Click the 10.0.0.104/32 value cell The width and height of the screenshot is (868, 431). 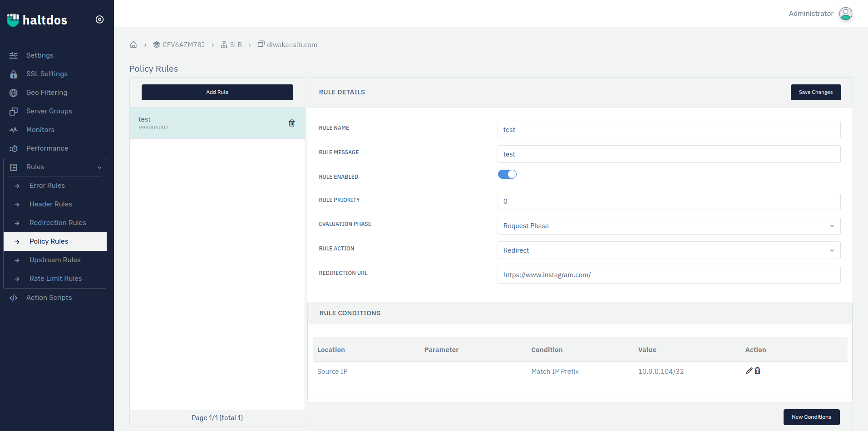pos(661,372)
